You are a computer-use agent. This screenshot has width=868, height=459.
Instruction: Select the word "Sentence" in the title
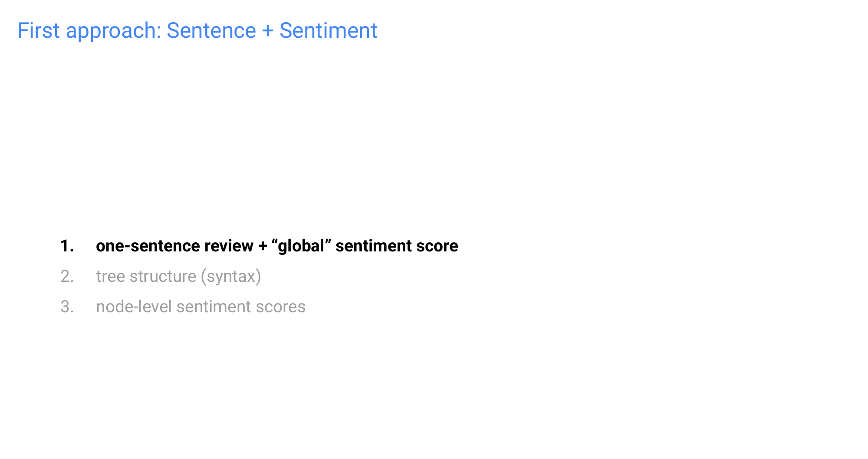[x=211, y=31]
